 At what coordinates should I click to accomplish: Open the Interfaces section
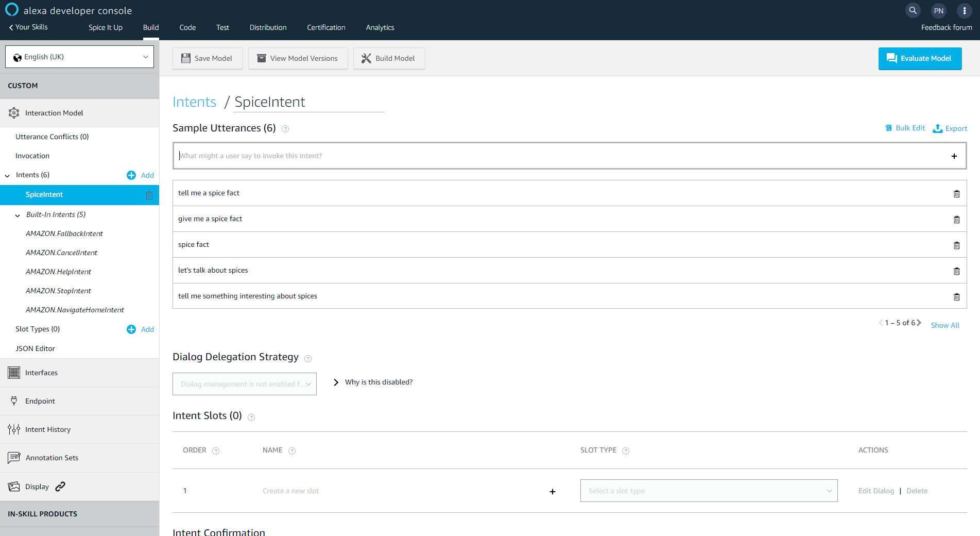(x=80, y=373)
